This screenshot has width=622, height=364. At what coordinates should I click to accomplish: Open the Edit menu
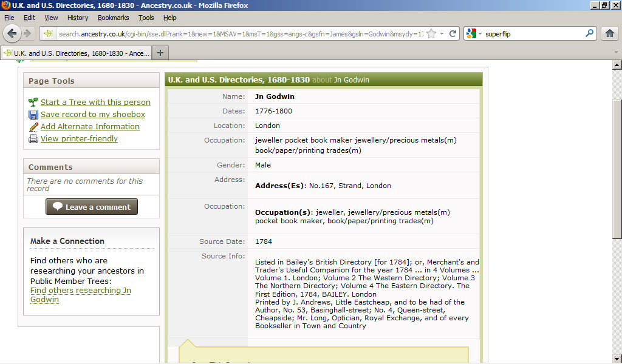(29, 18)
